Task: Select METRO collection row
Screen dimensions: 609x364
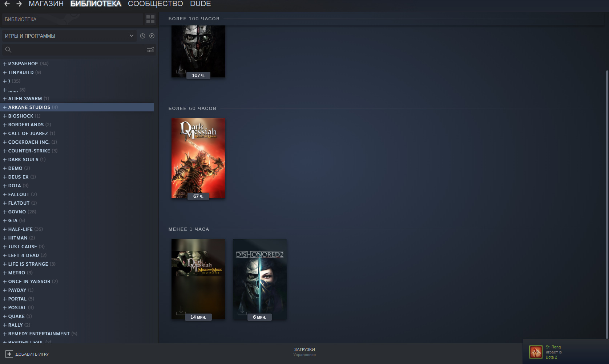Action: (77, 273)
